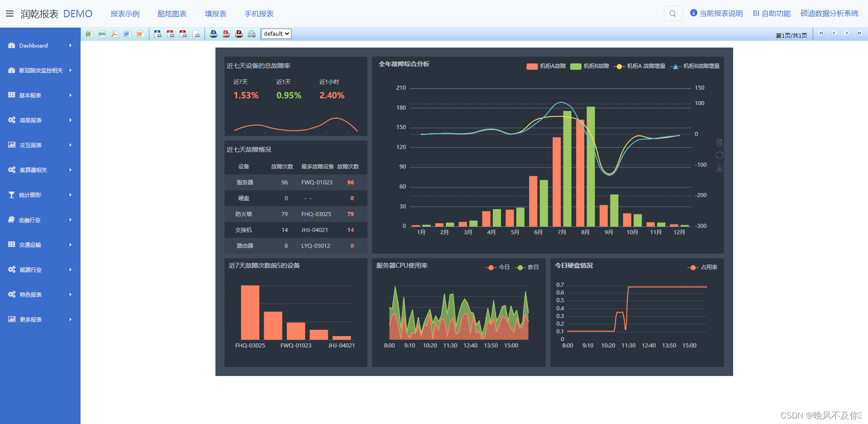The height and width of the screenshot is (424, 868).
Task: Jump to last report page
Action: tap(859, 34)
